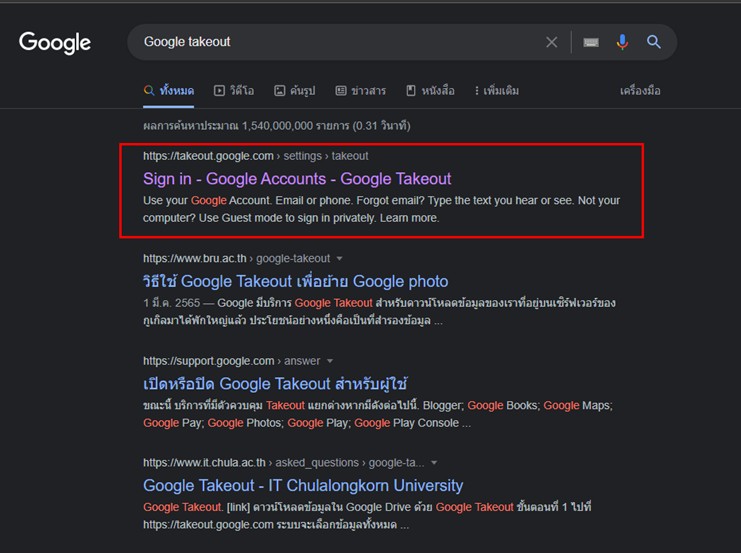
Task: Click the blue magnifier search button
Action: tap(654, 42)
